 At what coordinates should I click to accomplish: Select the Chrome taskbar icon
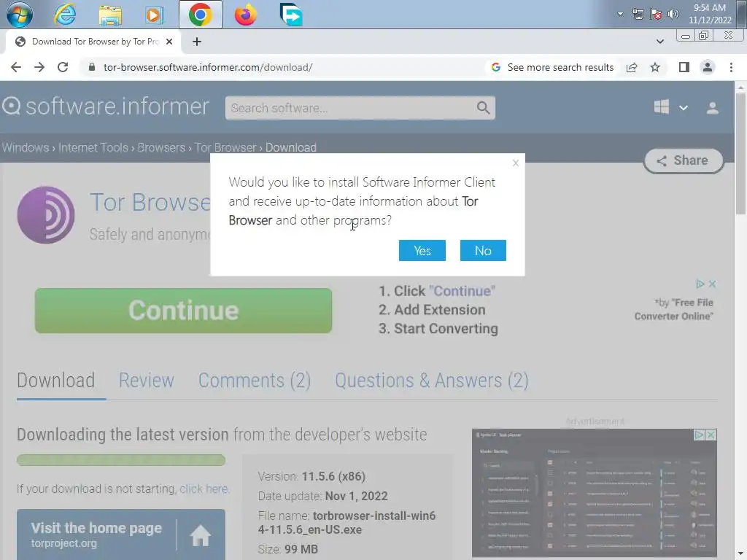point(200,15)
